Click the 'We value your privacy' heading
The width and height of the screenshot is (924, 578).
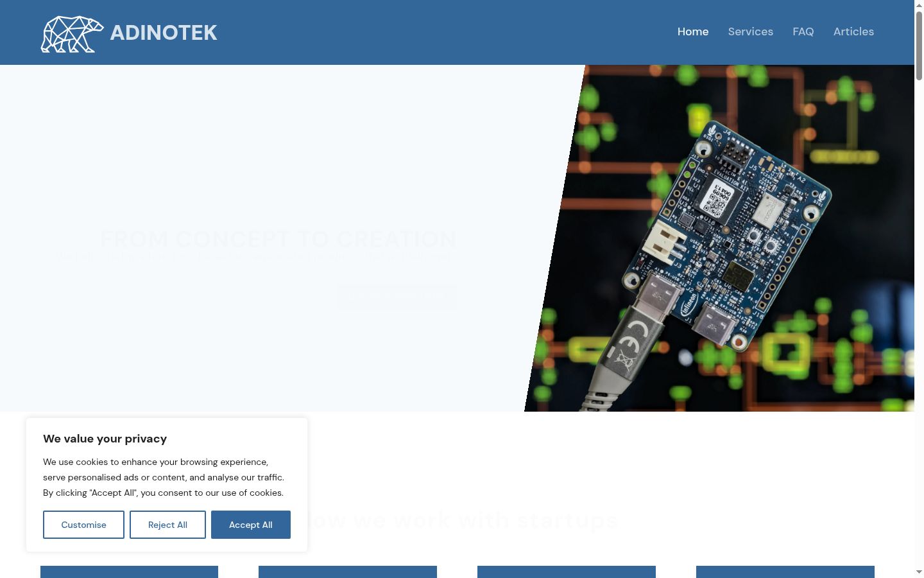click(105, 439)
